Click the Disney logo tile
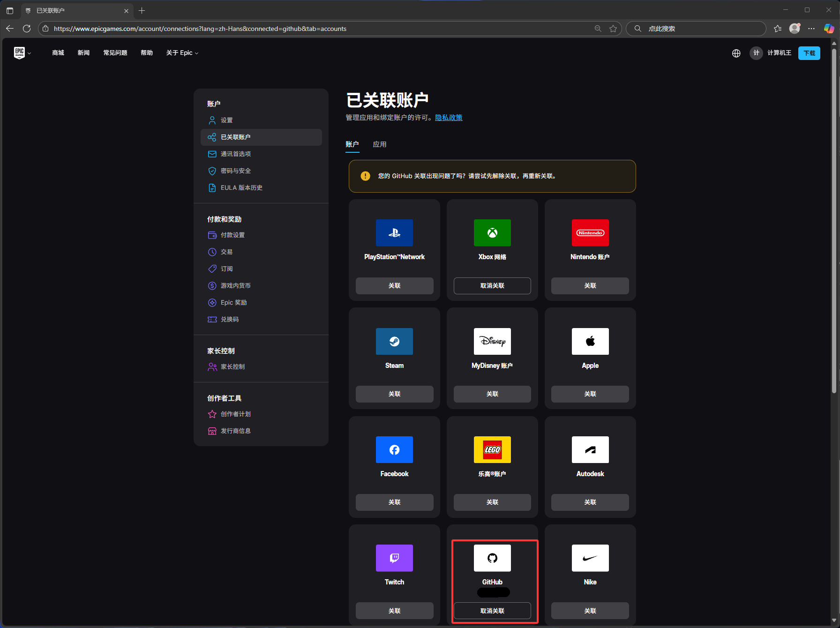The height and width of the screenshot is (628, 840). pos(492,341)
